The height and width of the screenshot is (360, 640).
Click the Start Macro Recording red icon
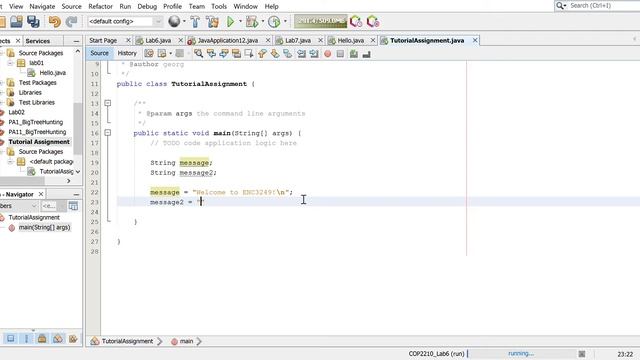pos(327,54)
